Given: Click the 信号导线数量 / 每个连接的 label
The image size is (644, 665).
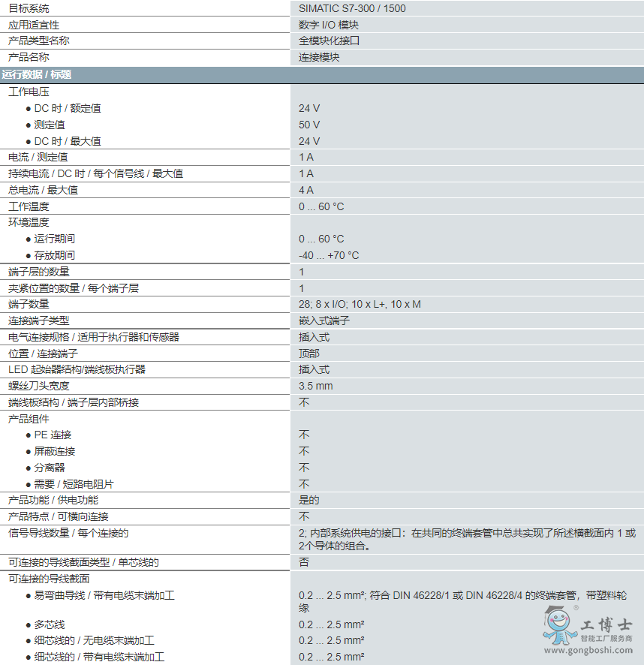Looking at the screenshot, I should pyautogui.click(x=68, y=533).
